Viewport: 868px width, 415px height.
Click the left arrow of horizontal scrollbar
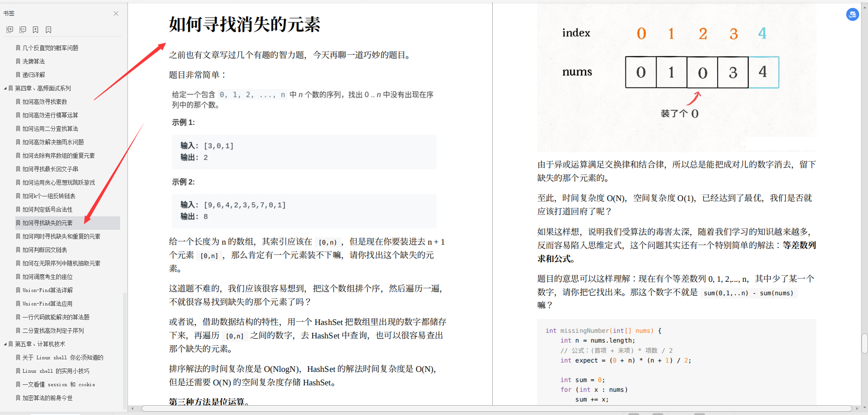coord(133,409)
